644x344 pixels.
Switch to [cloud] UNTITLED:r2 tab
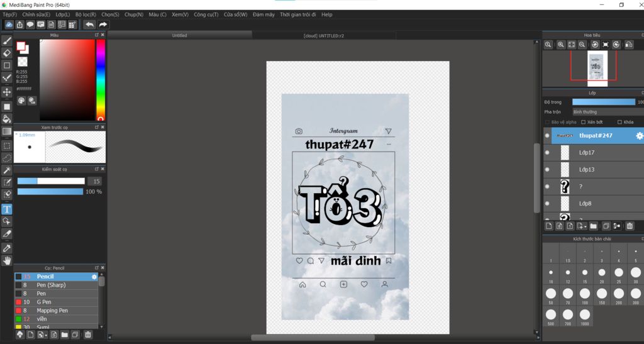tap(324, 35)
